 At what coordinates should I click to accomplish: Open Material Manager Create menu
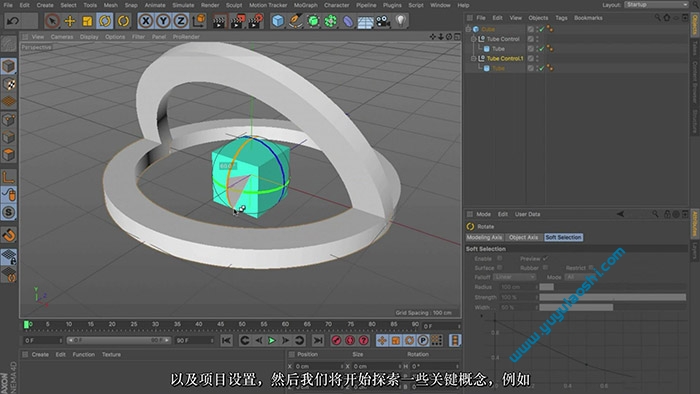point(40,354)
